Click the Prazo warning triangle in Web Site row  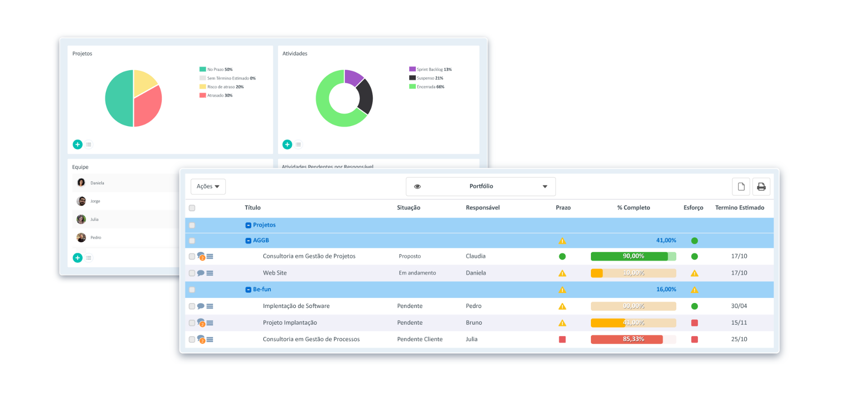562,273
